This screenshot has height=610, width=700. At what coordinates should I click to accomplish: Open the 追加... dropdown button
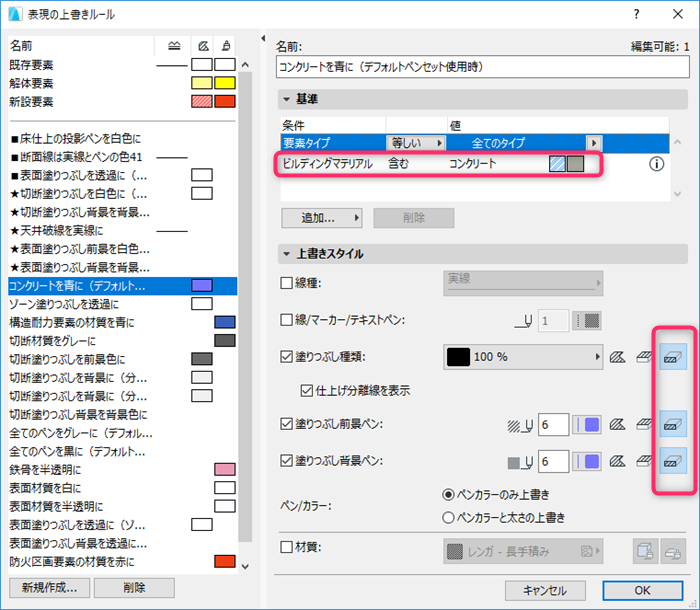321,218
